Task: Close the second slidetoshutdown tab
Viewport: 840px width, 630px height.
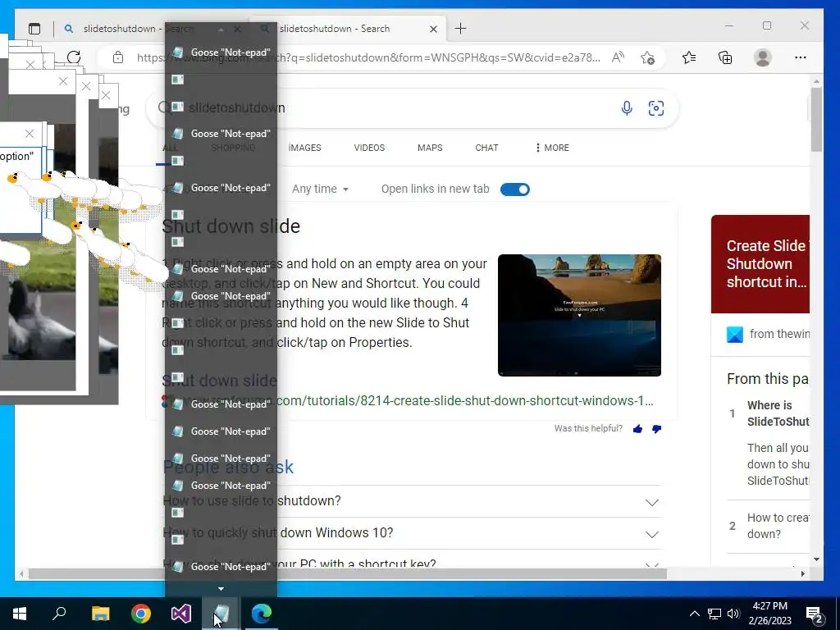Action: point(433,29)
